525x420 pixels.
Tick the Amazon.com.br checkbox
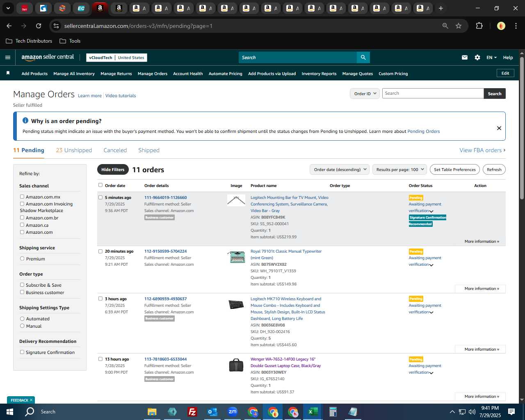[x=22, y=218]
